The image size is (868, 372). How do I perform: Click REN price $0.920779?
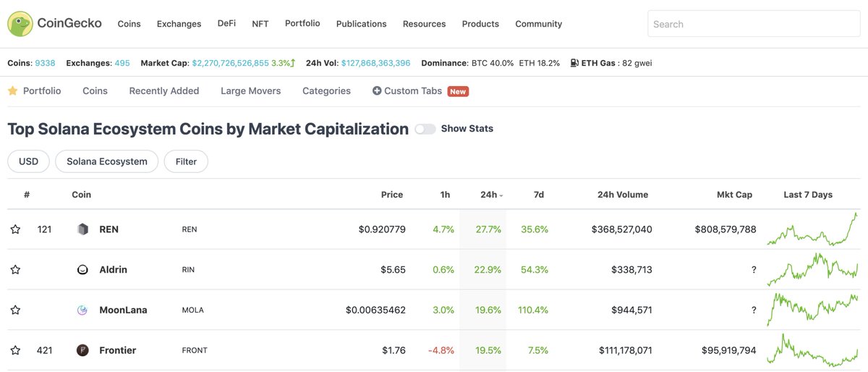(382, 229)
